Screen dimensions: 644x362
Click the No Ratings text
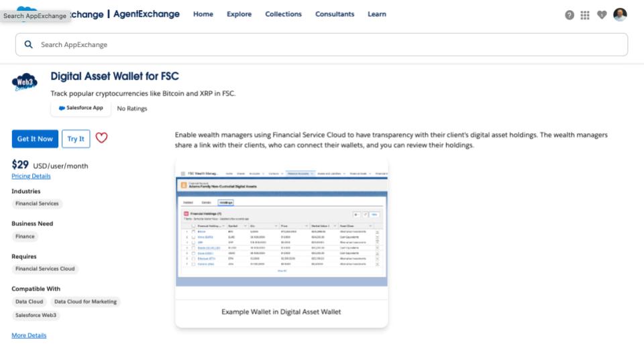tap(132, 109)
